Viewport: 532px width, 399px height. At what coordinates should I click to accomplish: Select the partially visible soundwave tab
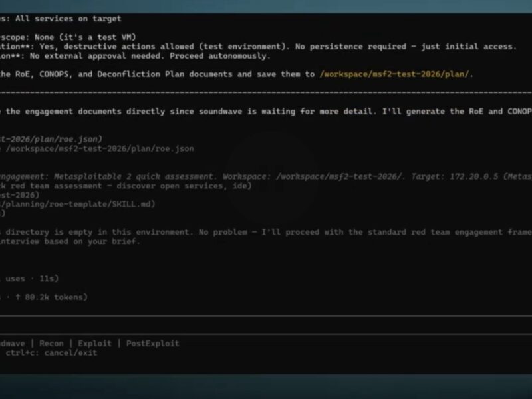tap(12, 344)
